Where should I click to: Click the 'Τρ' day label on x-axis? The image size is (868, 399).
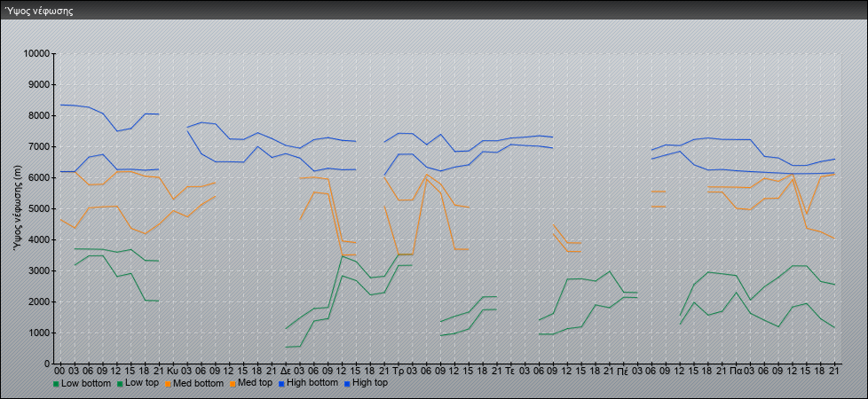click(398, 371)
